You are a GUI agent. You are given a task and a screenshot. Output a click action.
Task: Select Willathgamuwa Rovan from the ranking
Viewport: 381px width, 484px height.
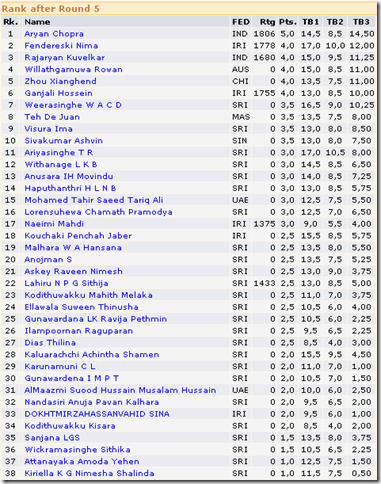pyautogui.click(x=73, y=69)
